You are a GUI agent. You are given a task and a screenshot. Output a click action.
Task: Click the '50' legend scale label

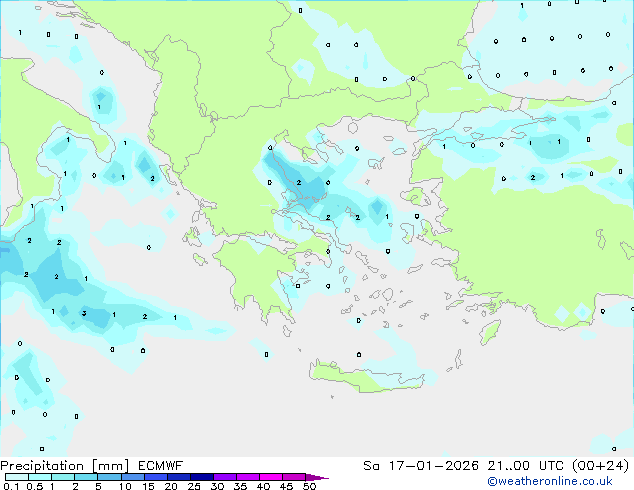tap(309, 486)
